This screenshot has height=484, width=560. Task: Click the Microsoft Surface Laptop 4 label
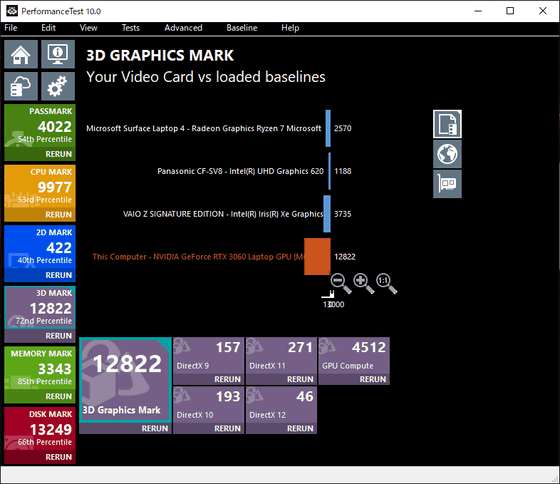pyautogui.click(x=204, y=128)
